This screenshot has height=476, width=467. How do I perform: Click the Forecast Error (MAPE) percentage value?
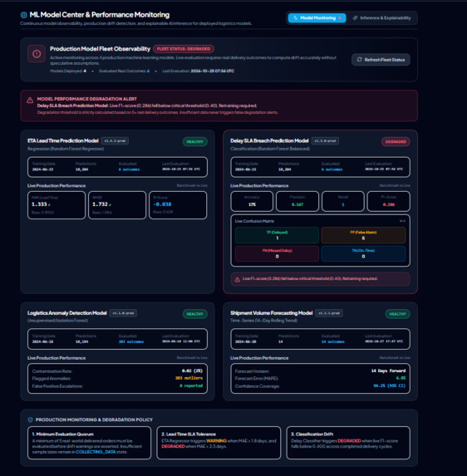click(401, 378)
